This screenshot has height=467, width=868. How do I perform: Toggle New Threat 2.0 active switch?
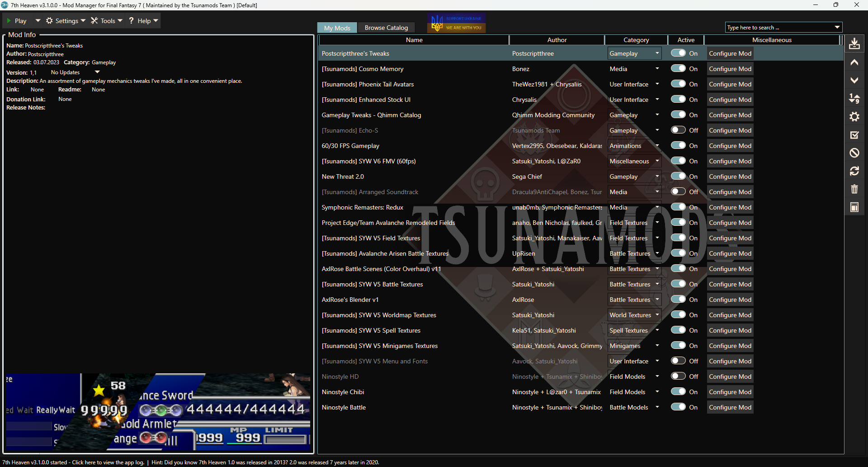[x=678, y=176]
